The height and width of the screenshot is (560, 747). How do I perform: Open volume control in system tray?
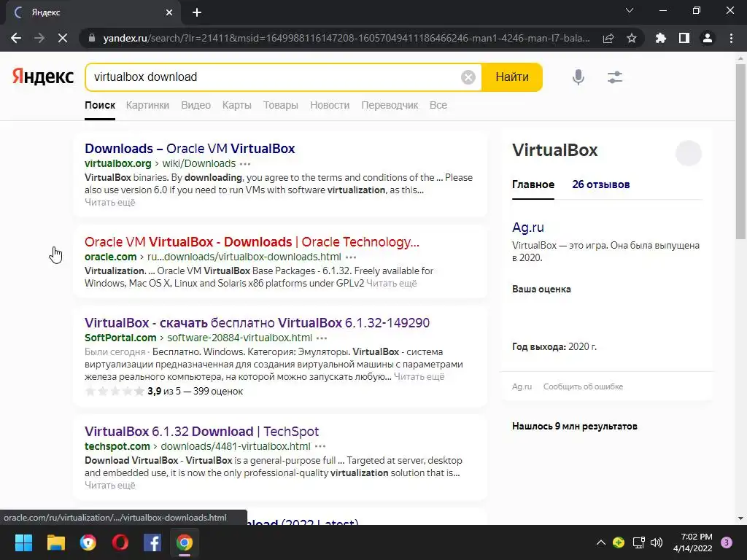pyautogui.click(x=657, y=542)
